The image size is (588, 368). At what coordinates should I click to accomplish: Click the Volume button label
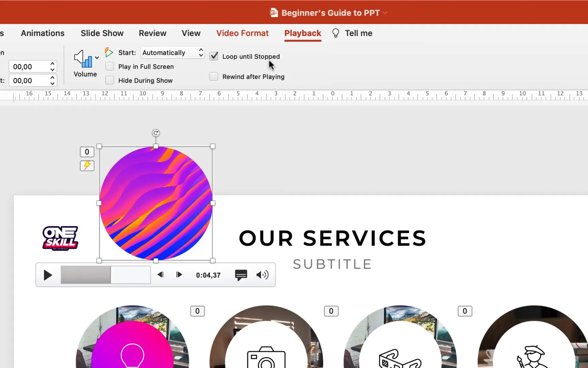coord(85,74)
